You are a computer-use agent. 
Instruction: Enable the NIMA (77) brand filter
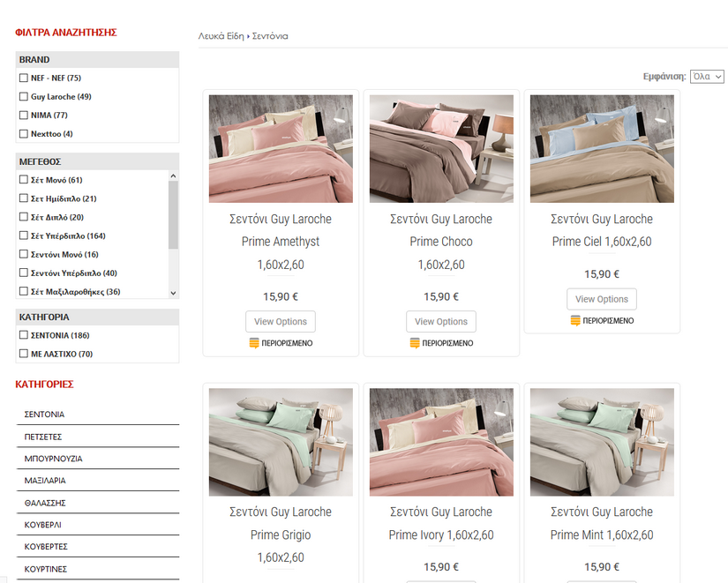pos(24,116)
